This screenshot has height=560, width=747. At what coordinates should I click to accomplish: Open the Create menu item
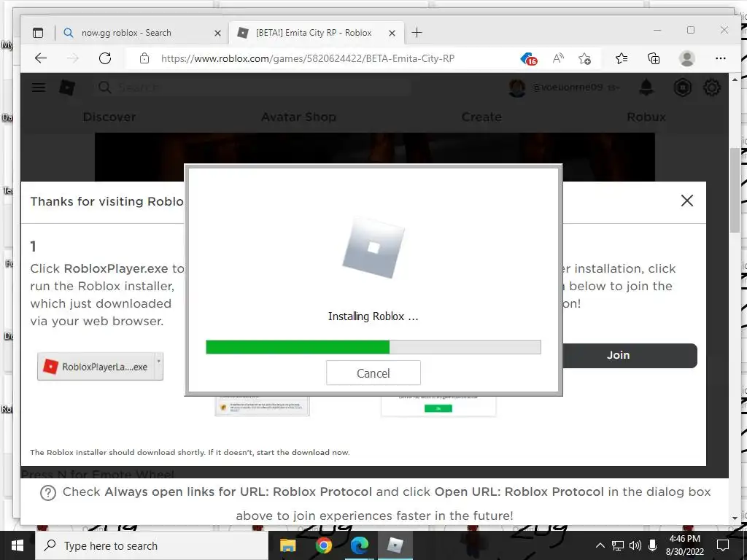click(481, 117)
